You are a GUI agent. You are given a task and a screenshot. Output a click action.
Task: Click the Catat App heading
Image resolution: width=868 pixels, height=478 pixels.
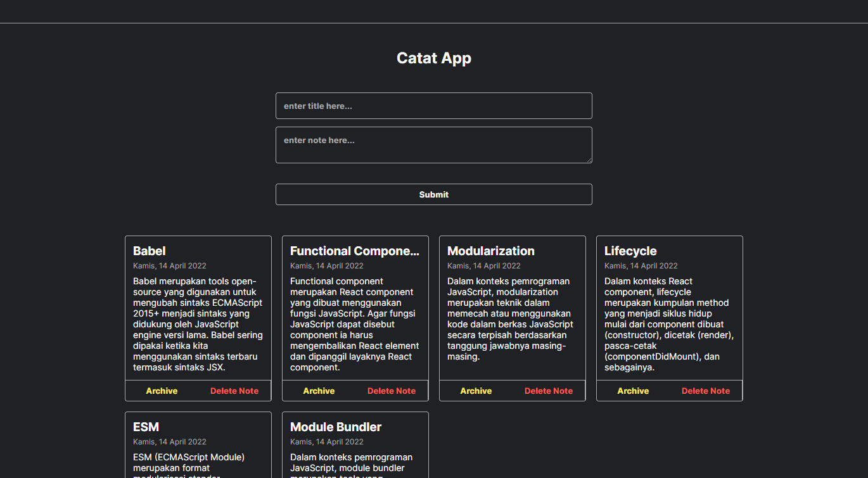433,58
